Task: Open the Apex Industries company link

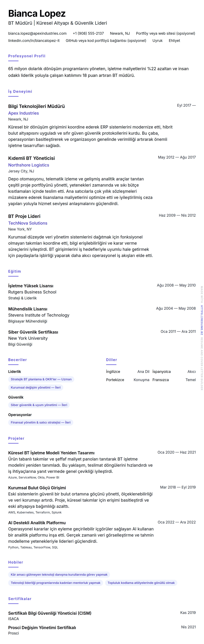Action: 24,113
